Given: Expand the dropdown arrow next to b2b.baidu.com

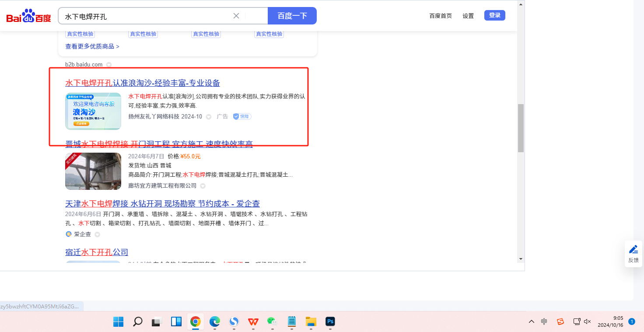Looking at the screenshot, I should click(109, 65).
